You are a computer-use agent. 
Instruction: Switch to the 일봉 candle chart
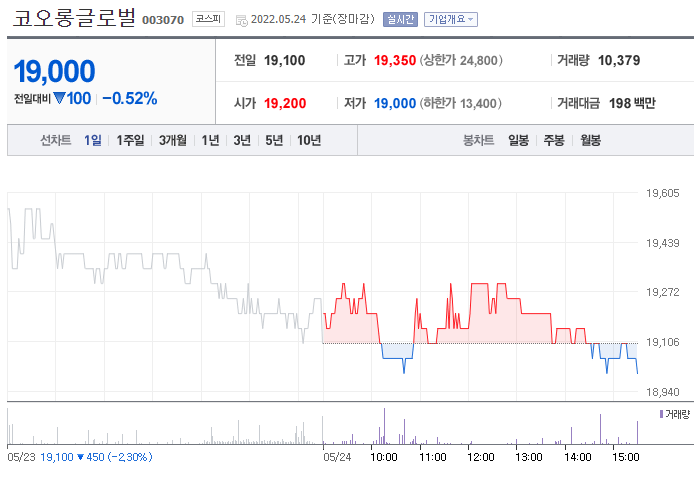(x=518, y=140)
